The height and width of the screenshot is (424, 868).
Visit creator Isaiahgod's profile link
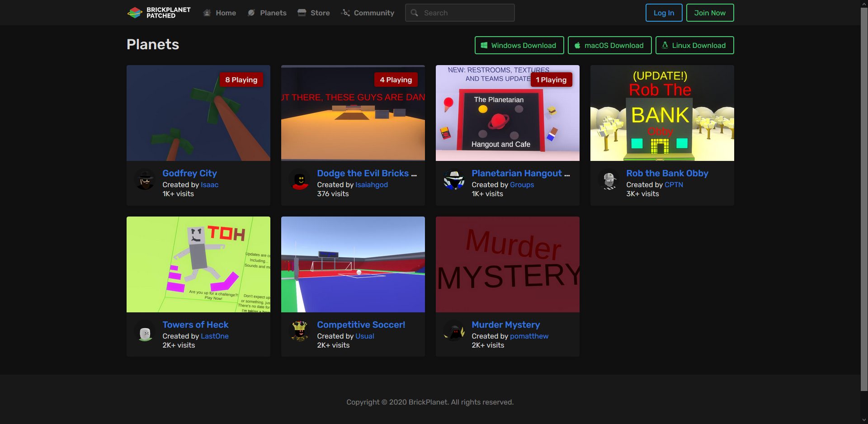click(x=372, y=184)
